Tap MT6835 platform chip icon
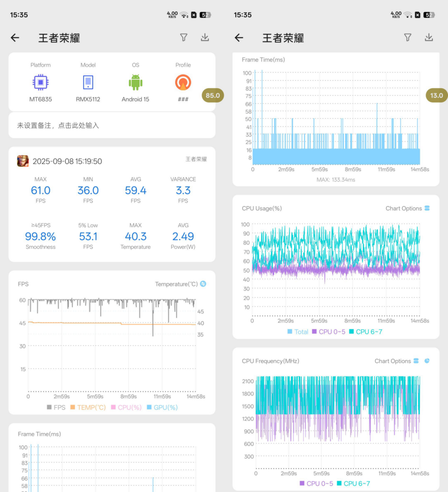Viewport: 448px width, 492px height. click(40, 82)
